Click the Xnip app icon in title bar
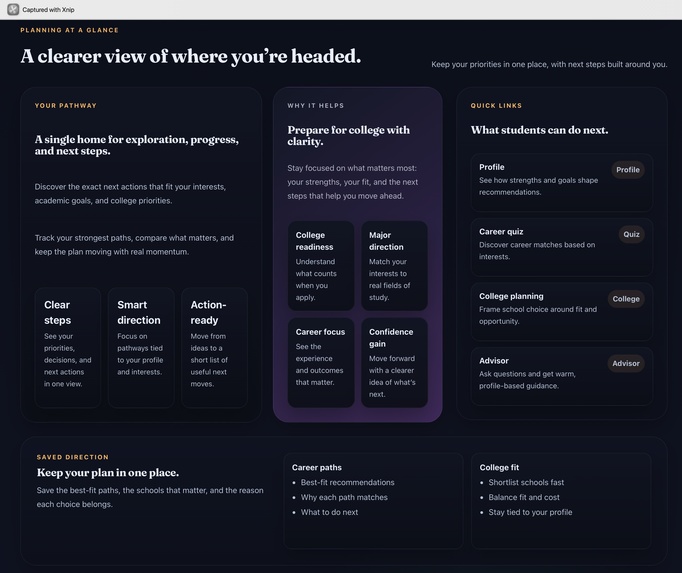 (x=13, y=9)
